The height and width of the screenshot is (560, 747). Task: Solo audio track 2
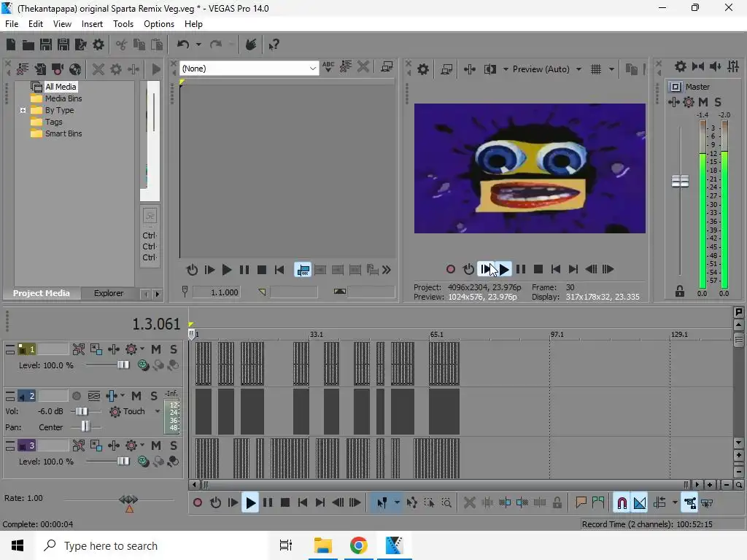pyautogui.click(x=154, y=396)
